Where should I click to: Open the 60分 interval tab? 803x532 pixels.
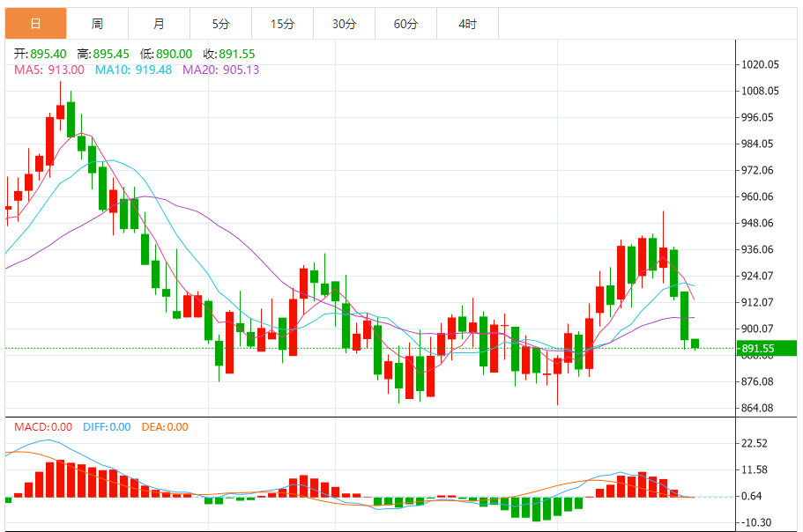click(406, 24)
